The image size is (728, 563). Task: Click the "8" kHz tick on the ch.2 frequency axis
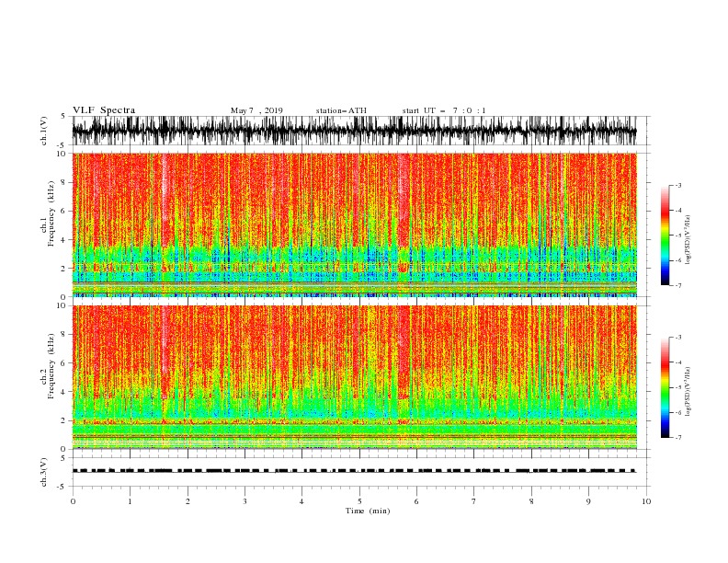[x=65, y=335]
